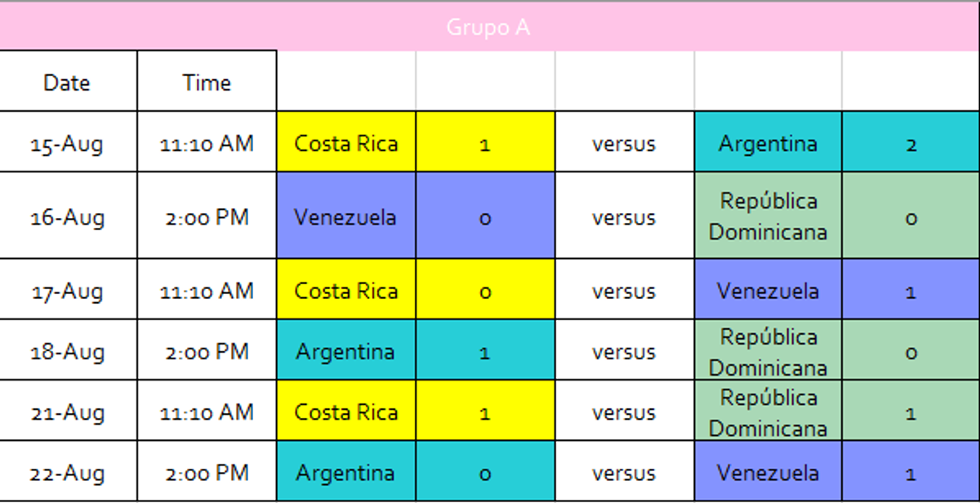Click Argentina's score 2 on 15-Aug
Screen dimensions: 980x503
(911, 142)
